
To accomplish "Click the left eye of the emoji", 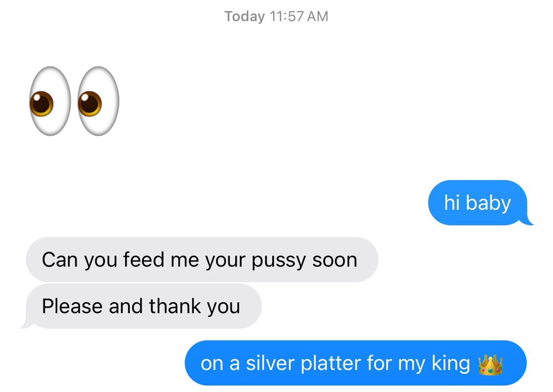I will [x=50, y=101].
